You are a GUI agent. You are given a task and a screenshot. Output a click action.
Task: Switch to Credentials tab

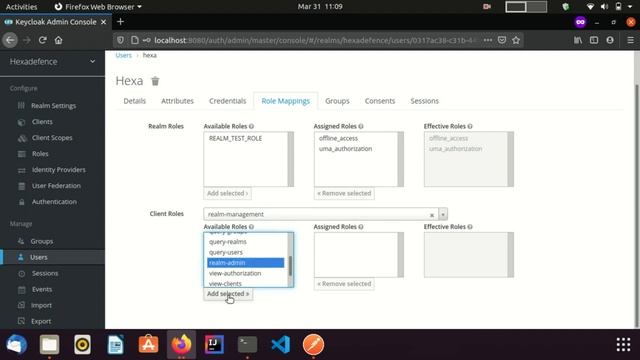227,101
